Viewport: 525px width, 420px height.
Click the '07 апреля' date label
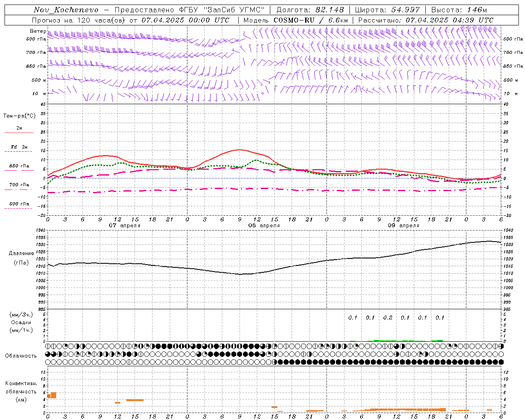tap(124, 226)
